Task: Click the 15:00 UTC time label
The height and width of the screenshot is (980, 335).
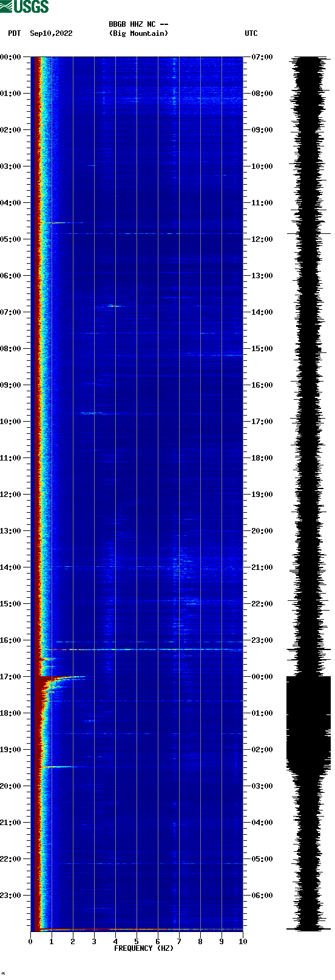Action: pyautogui.click(x=262, y=349)
